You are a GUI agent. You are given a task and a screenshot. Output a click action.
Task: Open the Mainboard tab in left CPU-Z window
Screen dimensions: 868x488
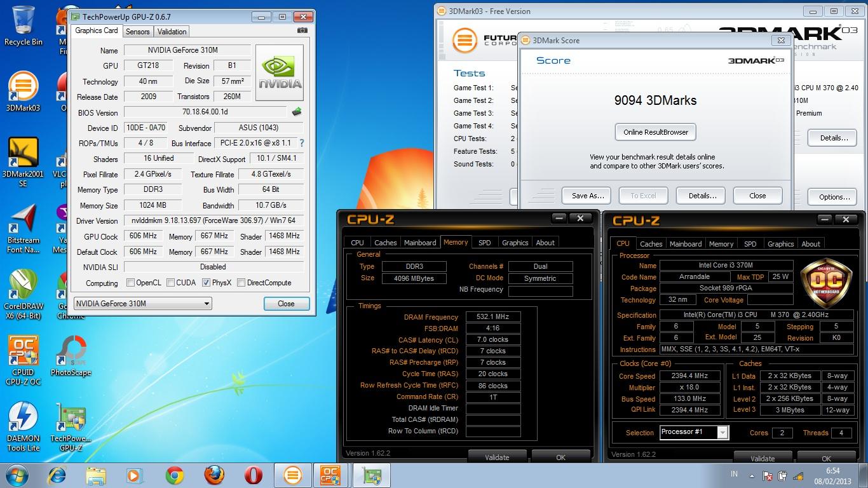coord(420,243)
